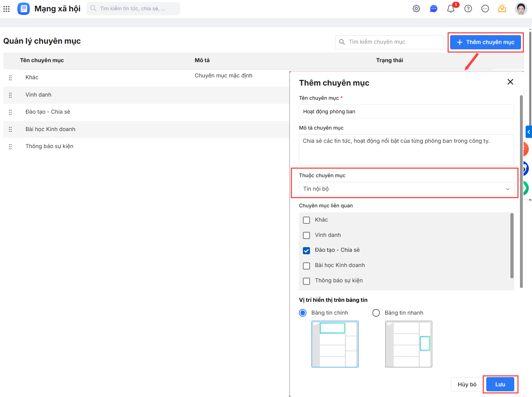Viewport: 532px width, 397px height.
Task: Expand the Thuộc chuyên mục dropdown
Action: pos(406,189)
